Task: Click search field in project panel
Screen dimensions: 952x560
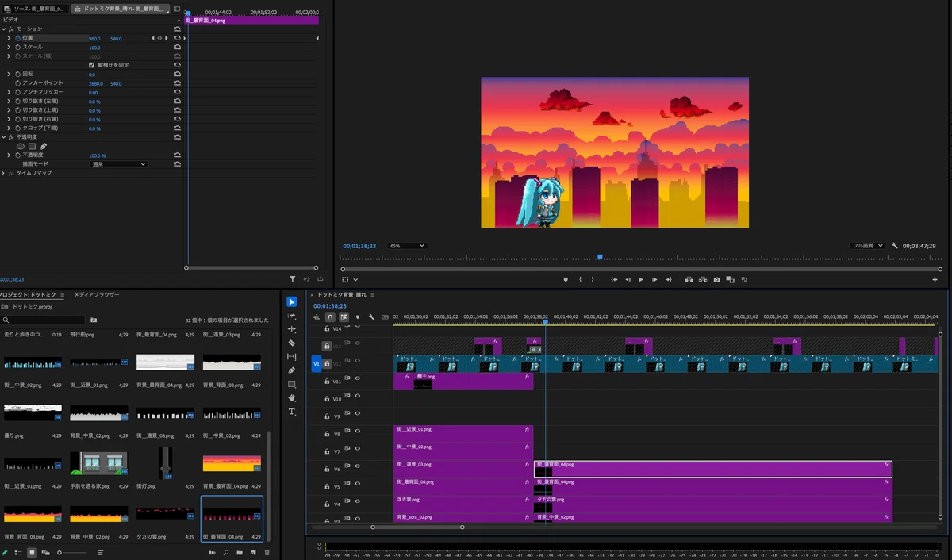Action: coord(44,320)
